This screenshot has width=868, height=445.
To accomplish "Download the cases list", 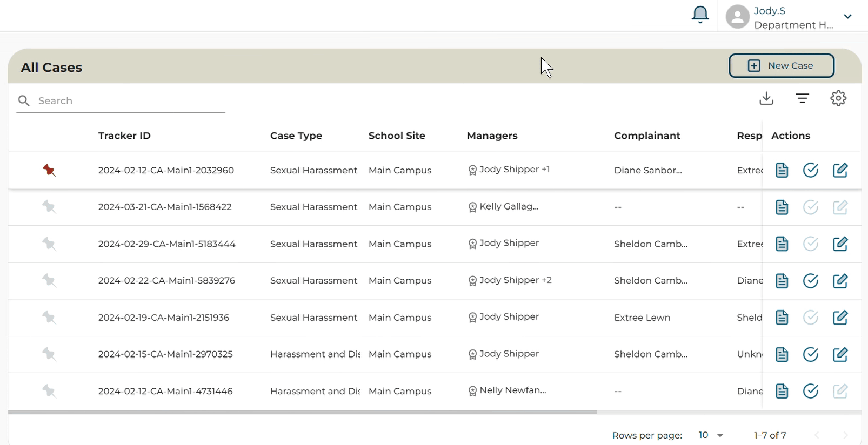I will coord(766,98).
